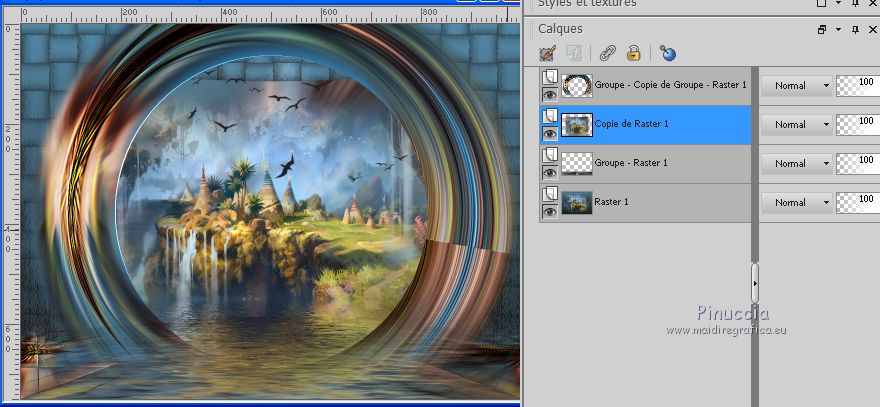Click thumbnail of Groupe - Copie de Groupe - Raster 1
Image resolution: width=880 pixels, height=407 pixels.
[577, 85]
